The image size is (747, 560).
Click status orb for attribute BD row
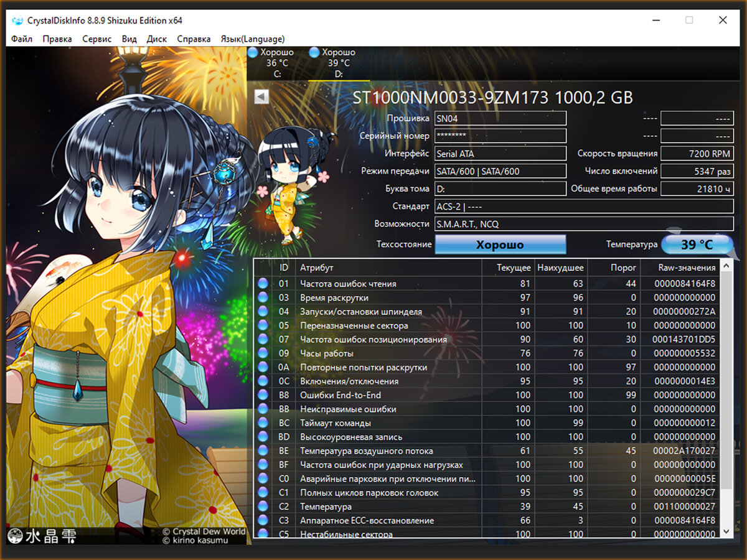click(x=263, y=437)
